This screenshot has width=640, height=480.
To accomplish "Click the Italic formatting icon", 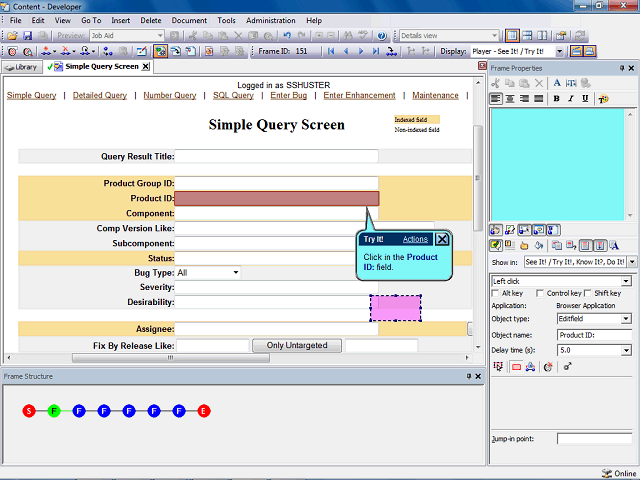I will click(x=571, y=99).
